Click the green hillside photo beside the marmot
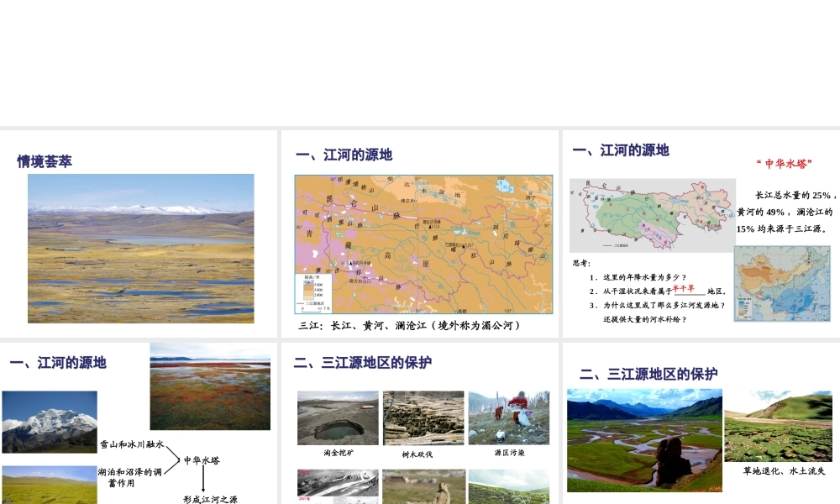Image resolution: width=840 pixels, height=504 pixels. click(x=509, y=486)
